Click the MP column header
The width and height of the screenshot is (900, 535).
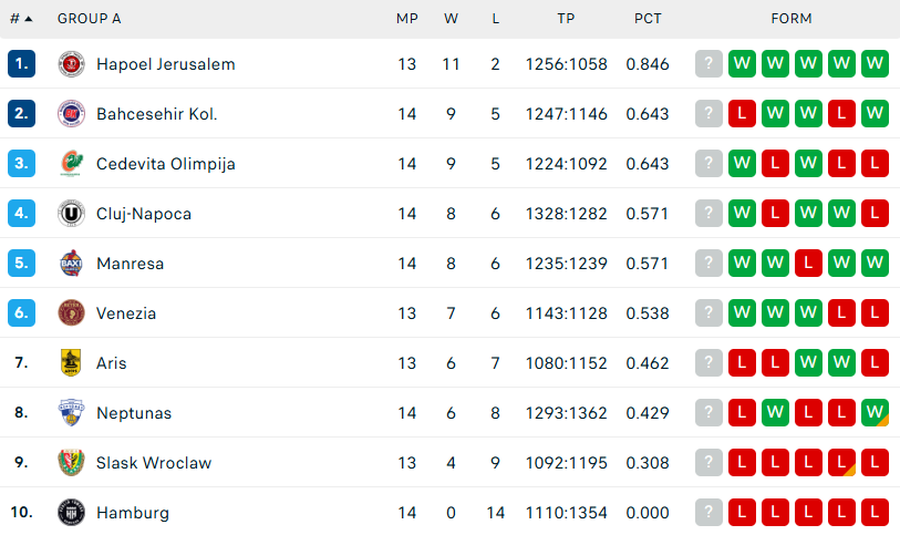pos(407,18)
